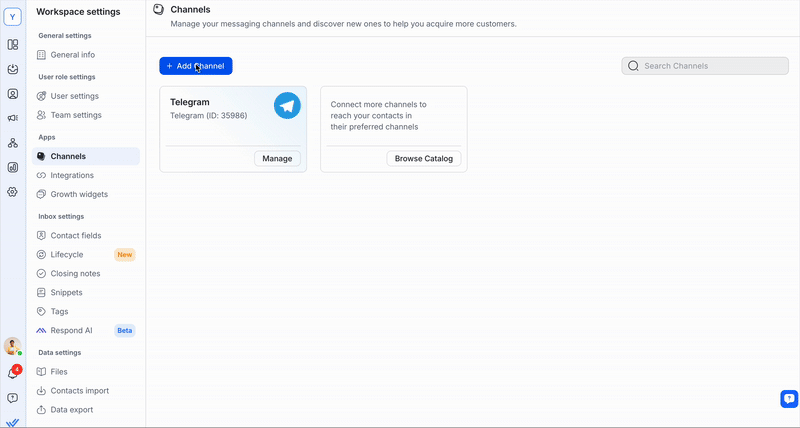800x428 pixels.
Task: Open the Workflows icon in left rail
Action: point(13,143)
